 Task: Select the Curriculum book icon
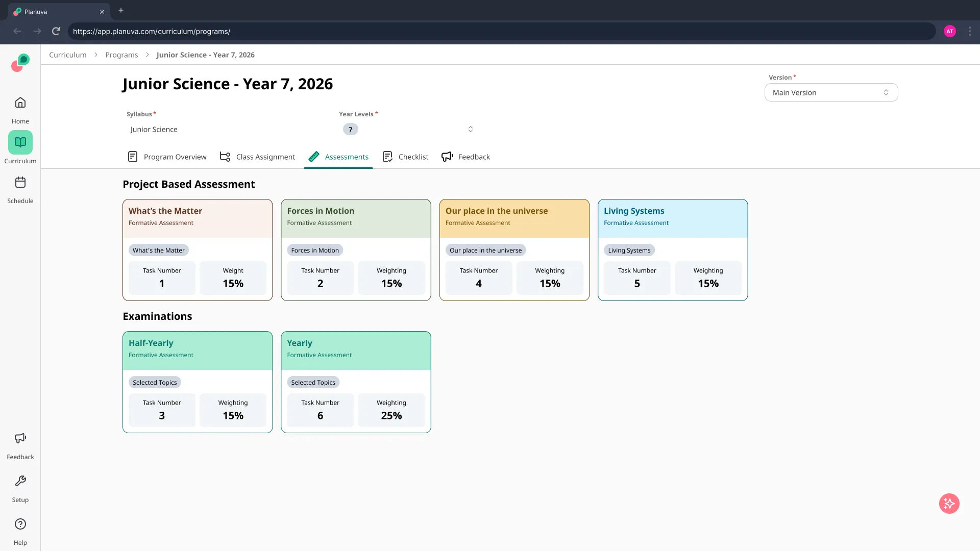click(x=20, y=142)
